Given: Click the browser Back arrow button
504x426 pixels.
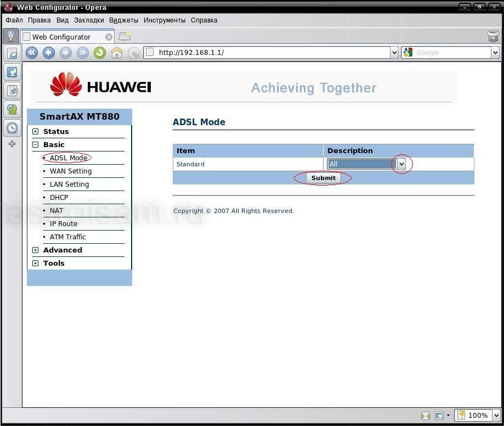Looking at the screenshot, I should coord(49,53).
